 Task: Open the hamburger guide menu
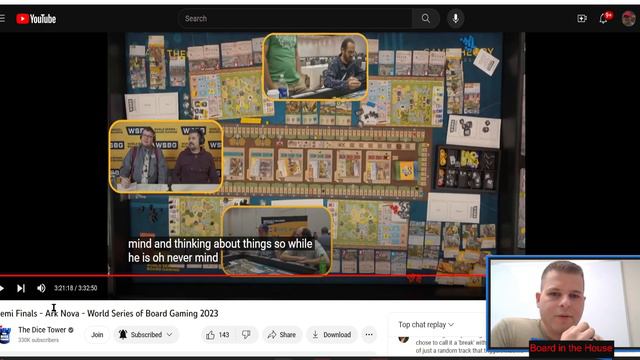[2, 18]
